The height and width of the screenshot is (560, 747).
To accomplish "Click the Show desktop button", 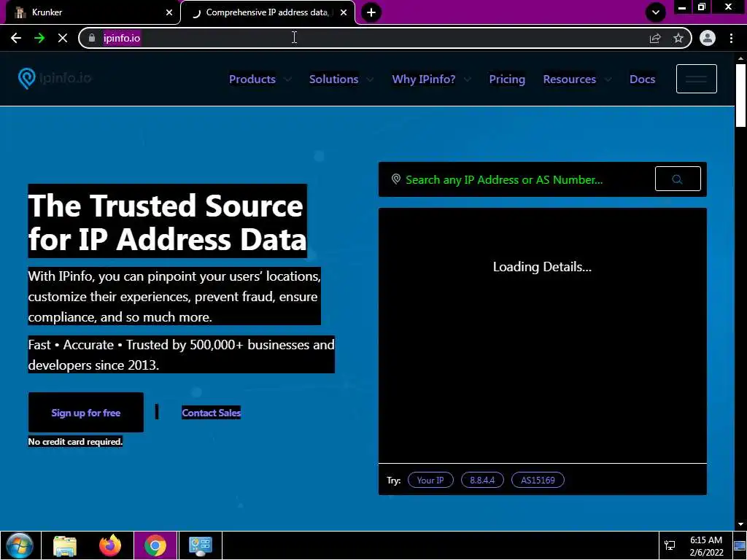I will coord(740,545).
